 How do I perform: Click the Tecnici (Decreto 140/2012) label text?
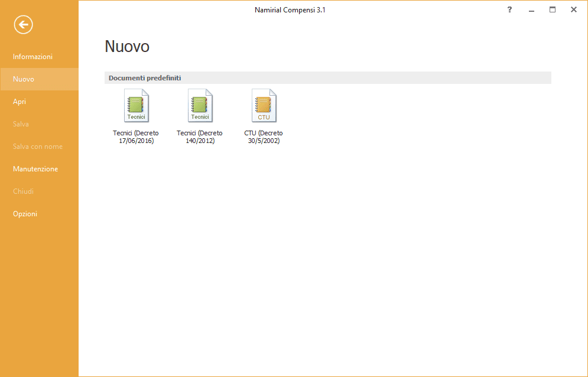click(200, 136)
